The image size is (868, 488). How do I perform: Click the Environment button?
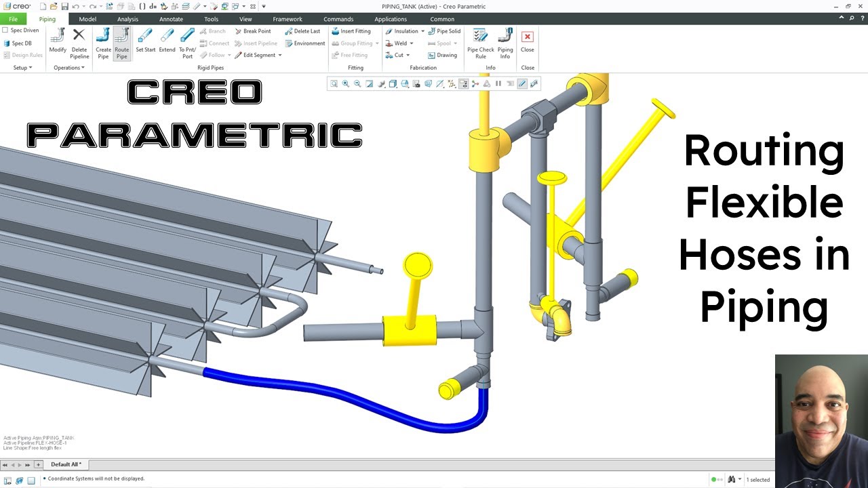[305, 43]
